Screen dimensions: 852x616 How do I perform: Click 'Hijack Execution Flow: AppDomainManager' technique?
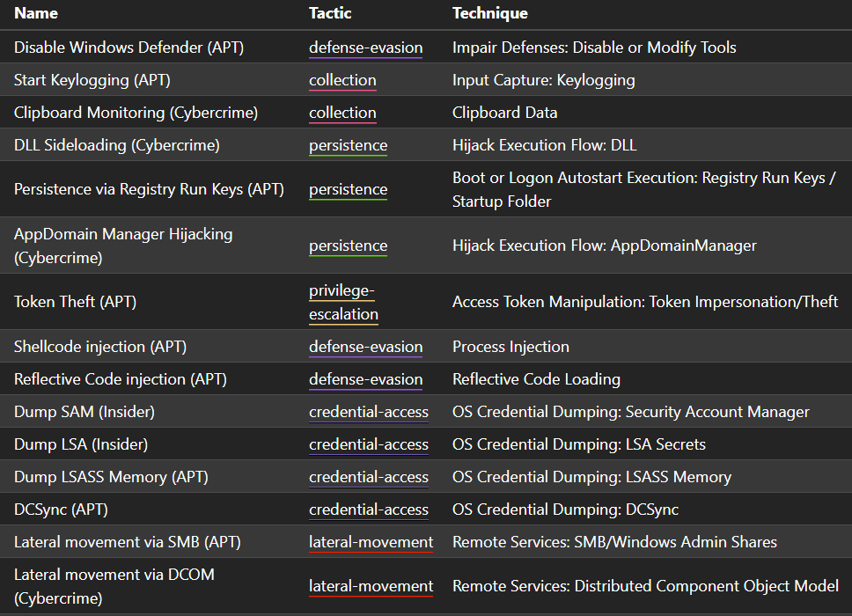(x=604, y=246)
